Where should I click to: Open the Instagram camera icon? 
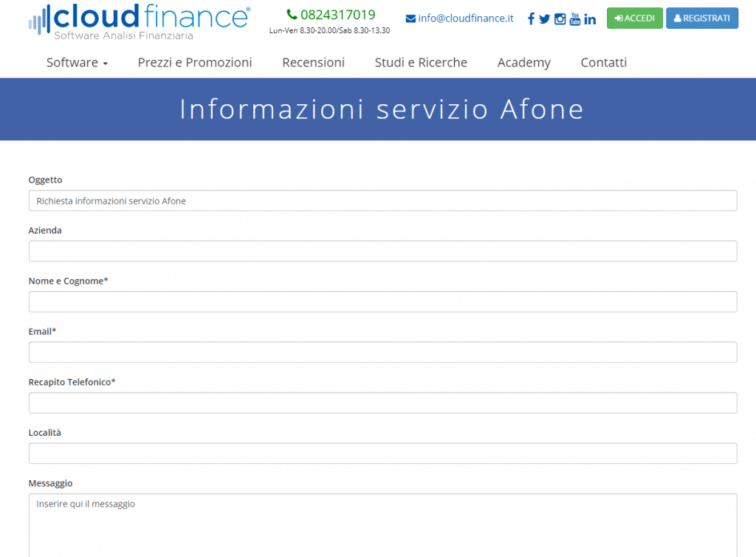coord(560,18)
